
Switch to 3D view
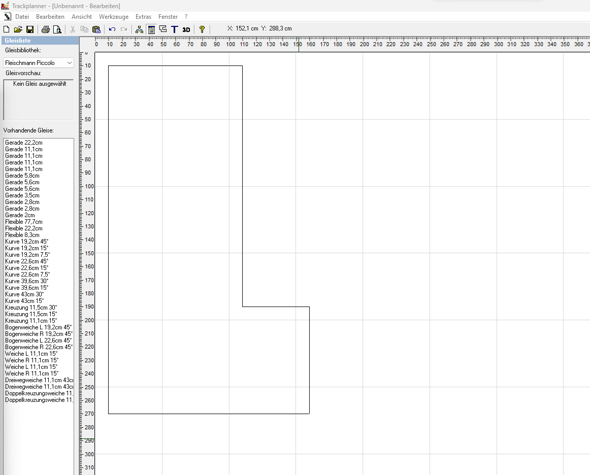186,29
